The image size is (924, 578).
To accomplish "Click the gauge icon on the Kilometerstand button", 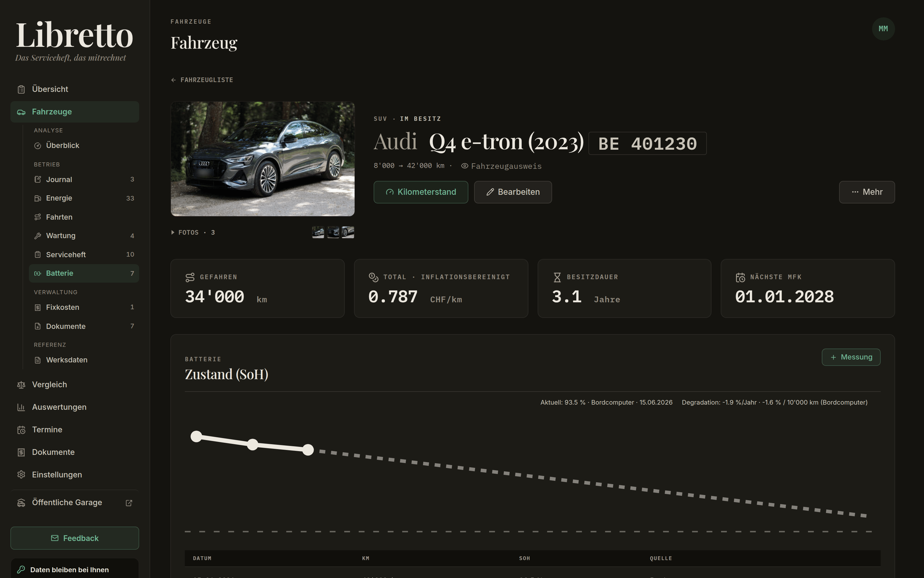I will 390,192.
